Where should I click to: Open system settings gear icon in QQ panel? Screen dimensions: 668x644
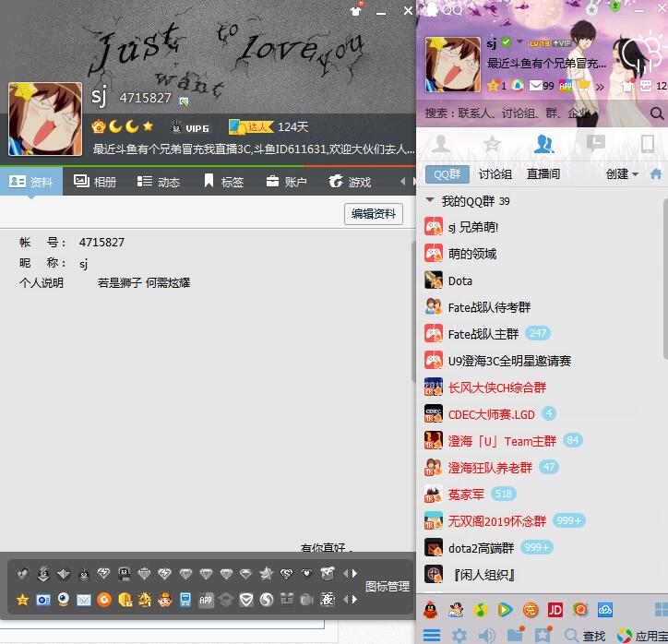click(x=459, y=636)
